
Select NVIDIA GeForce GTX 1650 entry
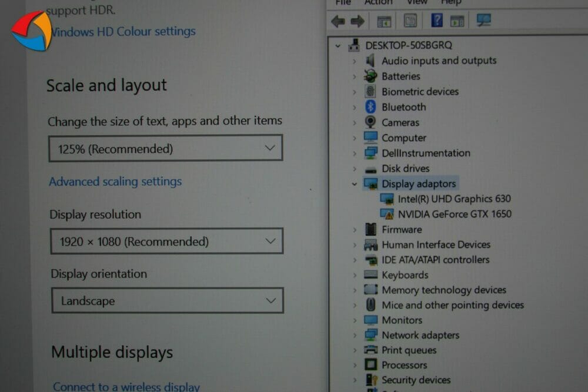(455, 214)
